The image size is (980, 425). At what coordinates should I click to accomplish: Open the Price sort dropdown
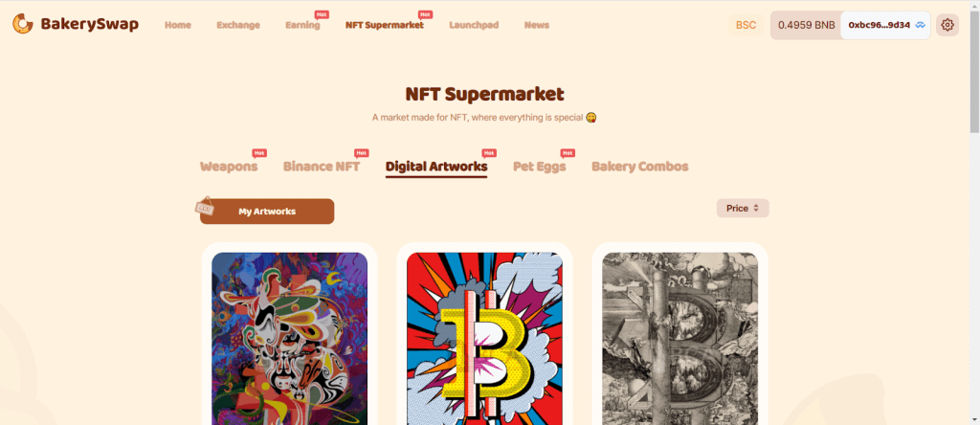pos(742,208)
